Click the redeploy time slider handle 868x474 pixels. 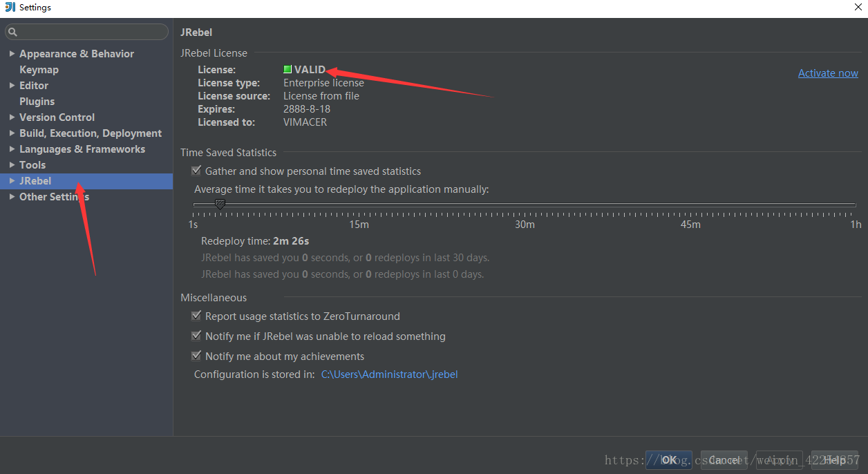[x=220, y=205]
